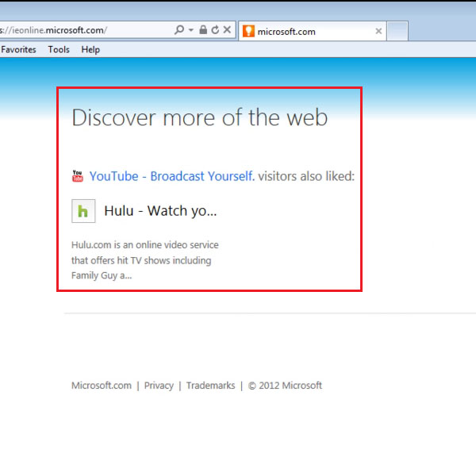Image resolution: width=476 pixels, height=476 pixels.
Task: Open the YouTube - Broadcast Yourself link
Action: (x=172, y=176)
